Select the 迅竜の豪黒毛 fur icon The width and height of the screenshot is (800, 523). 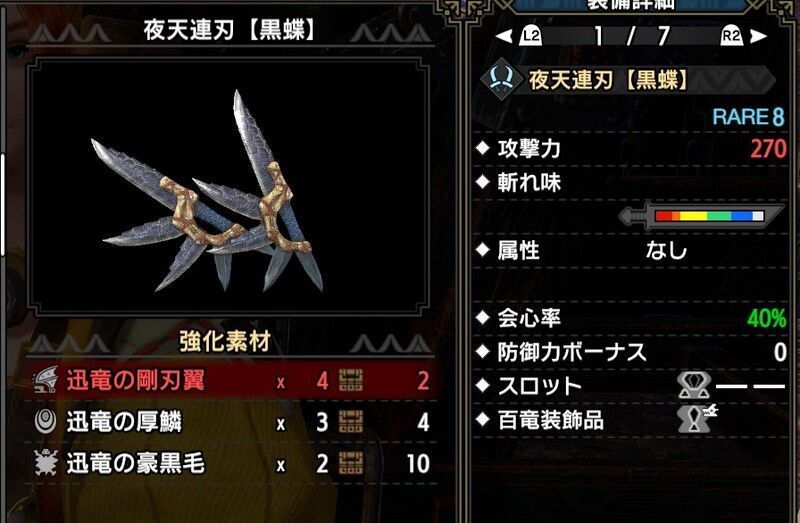pyautogui.click(x=45, y=463)
